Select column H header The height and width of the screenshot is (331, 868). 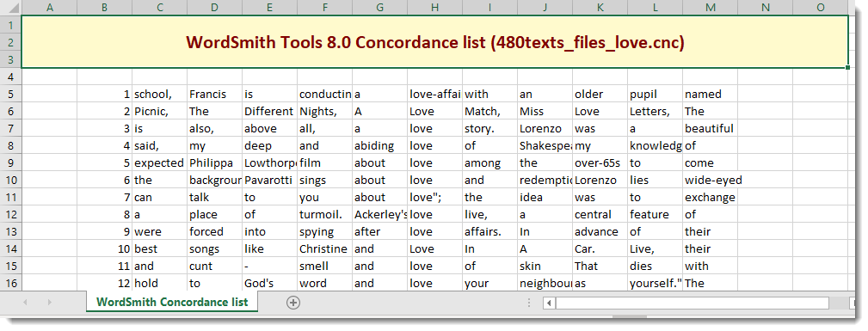pos(435,7)
